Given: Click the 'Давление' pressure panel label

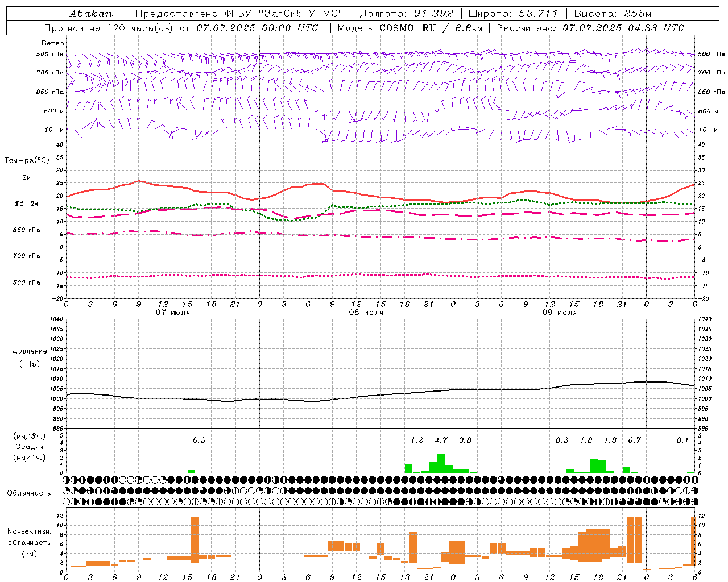Looking at the screenshot, I should click(x=29, y=351).
